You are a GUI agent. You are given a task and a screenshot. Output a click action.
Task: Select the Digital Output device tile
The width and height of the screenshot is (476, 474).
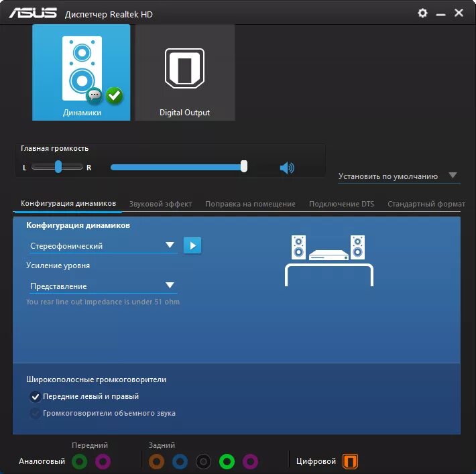click(x=185, y=72)
